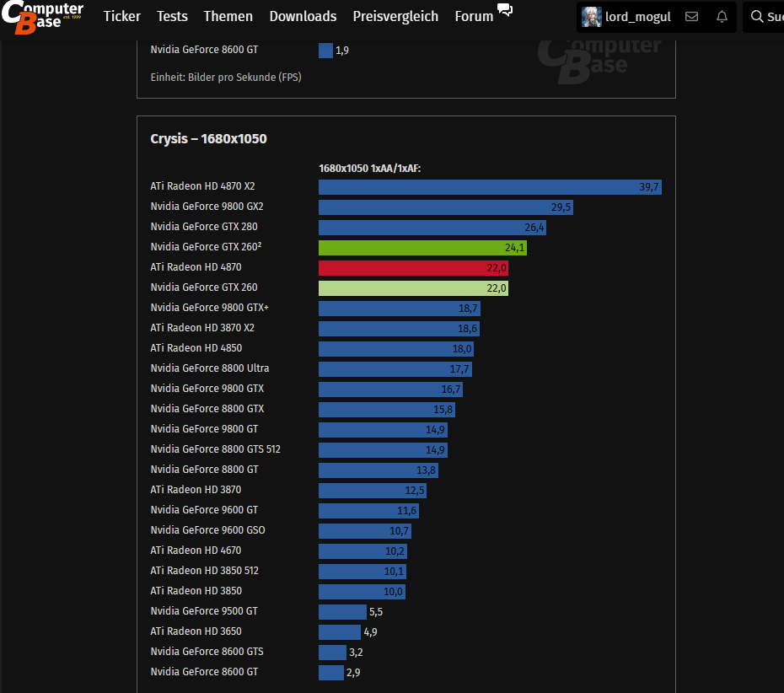The height and width of the screenshot is (693, 784).
Task: Click the 18,7 value of 9800 GTX+
Action: tap(468, 309)
